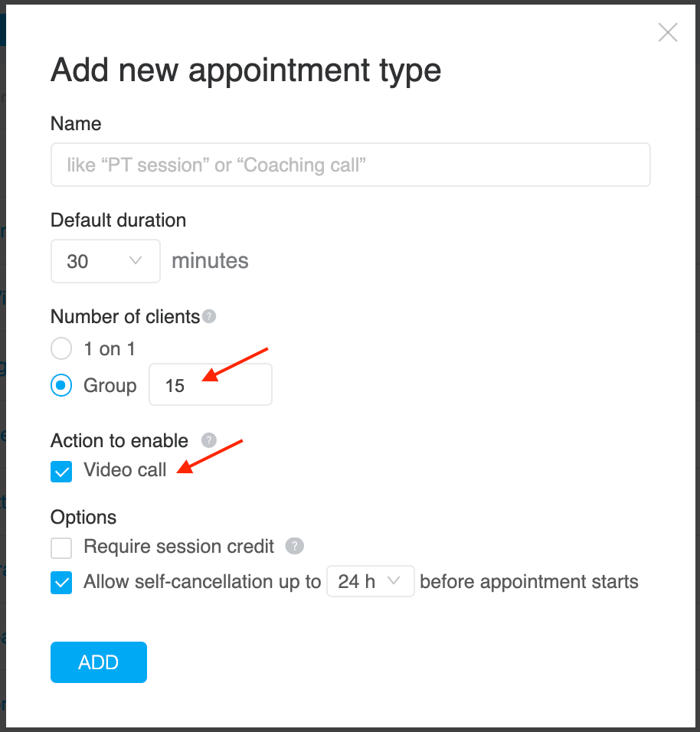Close the Add new appointment type dialog
The height and width of the screenshot is (732, 700).
coord(667,32)
